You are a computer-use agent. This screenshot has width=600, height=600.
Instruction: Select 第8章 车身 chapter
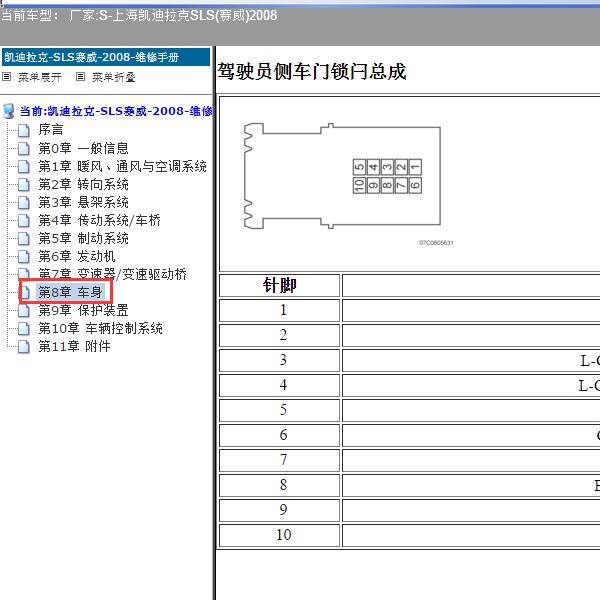click(x=70, y=292)
